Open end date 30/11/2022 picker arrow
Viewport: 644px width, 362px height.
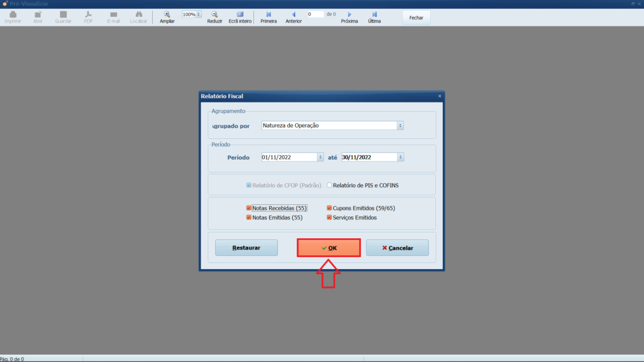coord(400,157)
